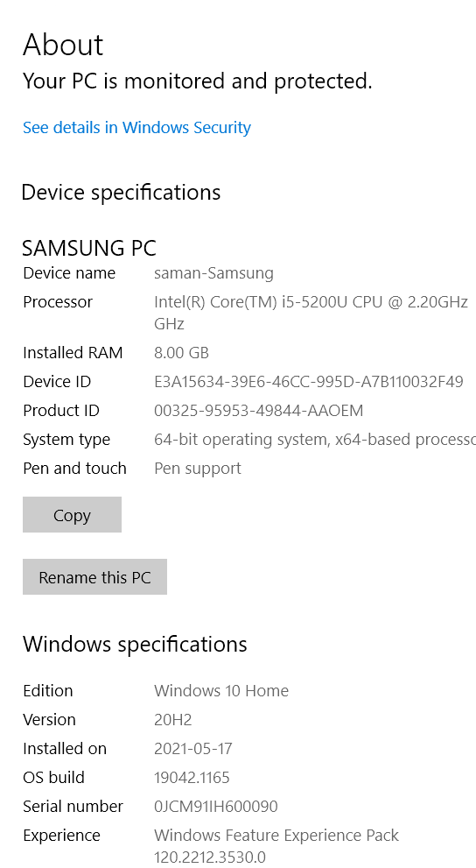Click the Copy button under device specifications
This screenshot has height=868, width=476.
point(72,515)
